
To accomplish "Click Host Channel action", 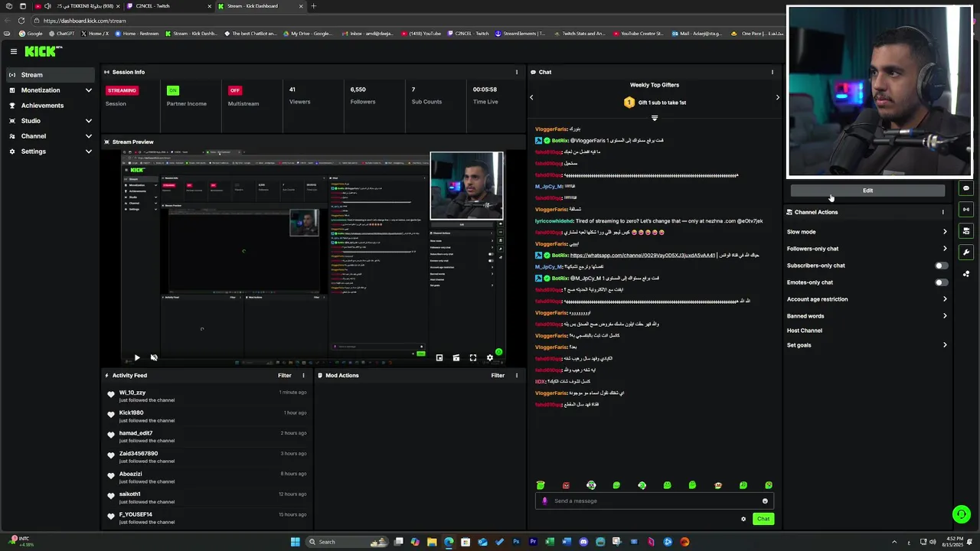I will (805, 331).
